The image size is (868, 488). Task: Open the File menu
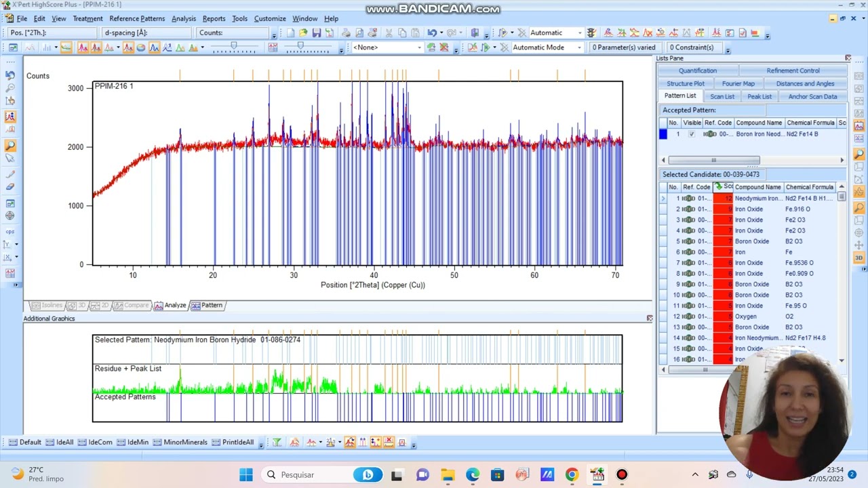[x=22, y=18]
